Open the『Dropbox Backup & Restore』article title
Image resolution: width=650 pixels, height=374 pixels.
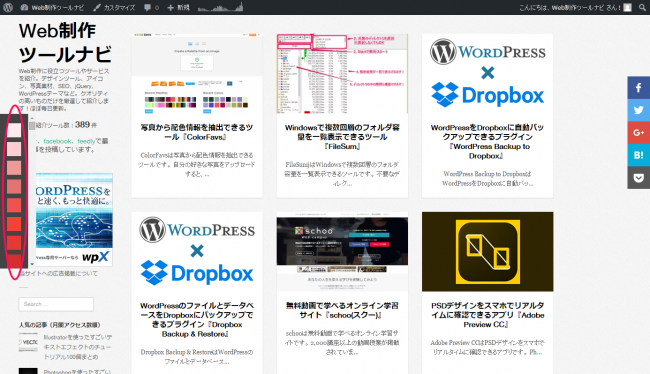click(x=197, y=320)
